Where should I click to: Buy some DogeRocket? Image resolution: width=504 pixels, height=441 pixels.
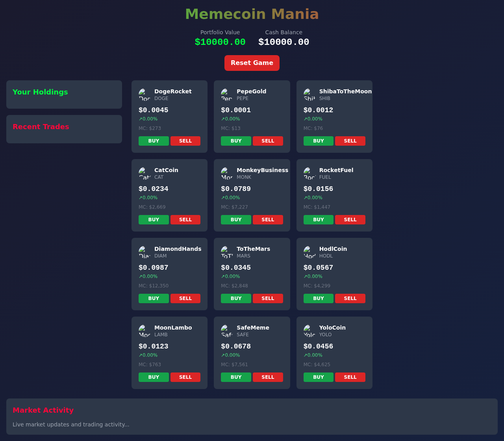154,141
